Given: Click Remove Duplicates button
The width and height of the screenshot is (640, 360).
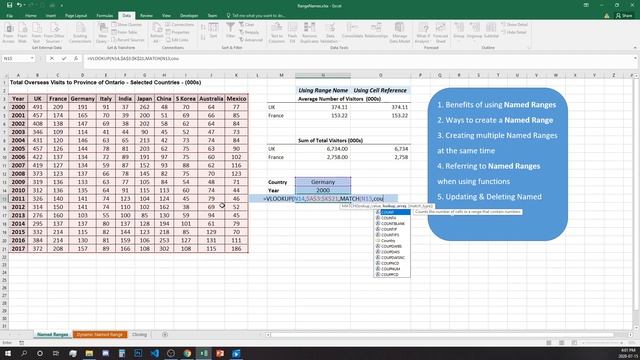Looking at the screenshot, I should coord(309,33).
